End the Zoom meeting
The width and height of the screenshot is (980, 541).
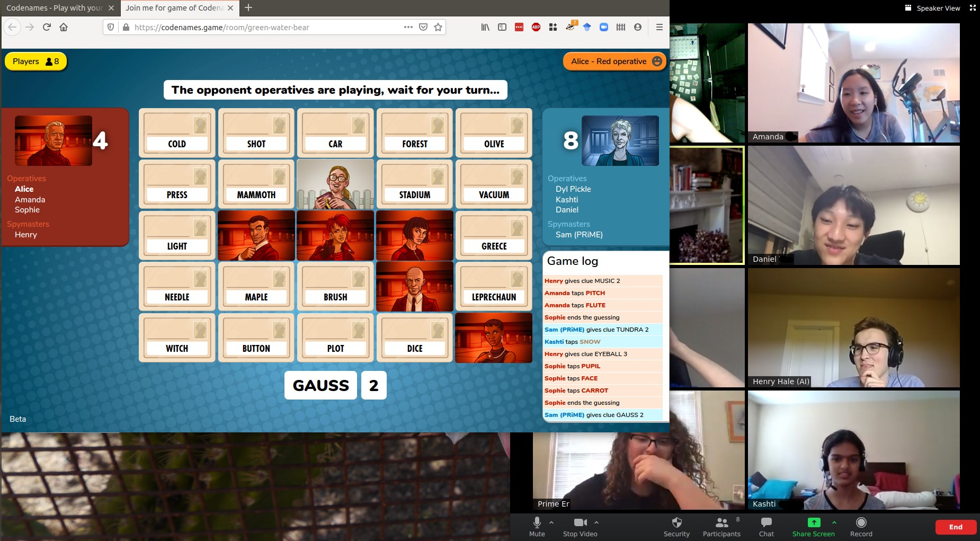pyautogui.click(x=955, y=527)
